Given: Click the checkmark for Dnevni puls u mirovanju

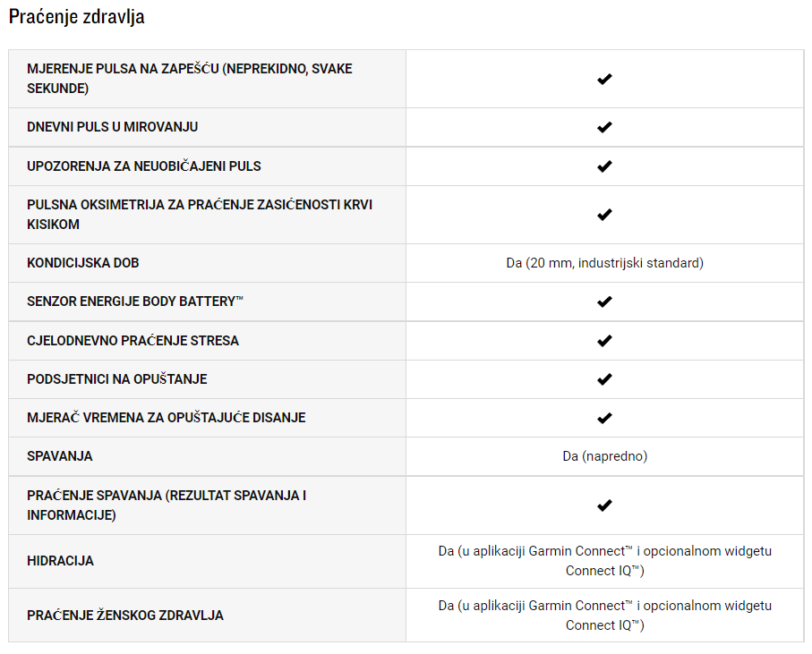Looking at the screenshot, I should point(604,127).
